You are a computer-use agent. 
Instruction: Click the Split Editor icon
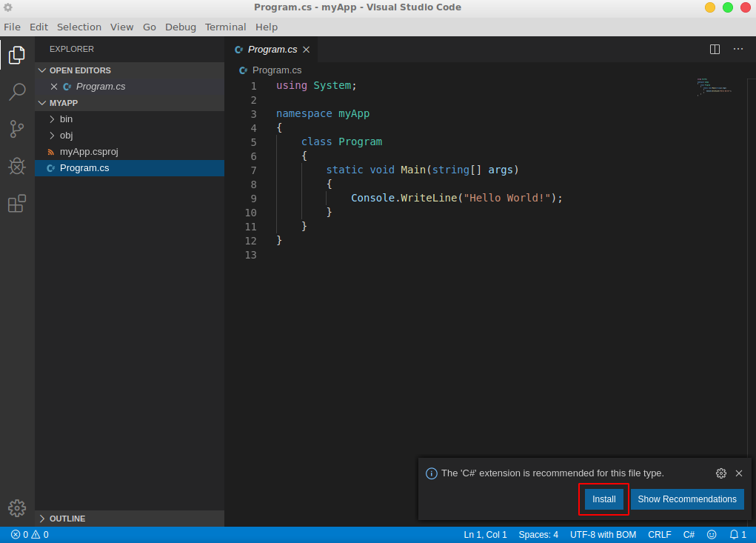tap(715, 49)
